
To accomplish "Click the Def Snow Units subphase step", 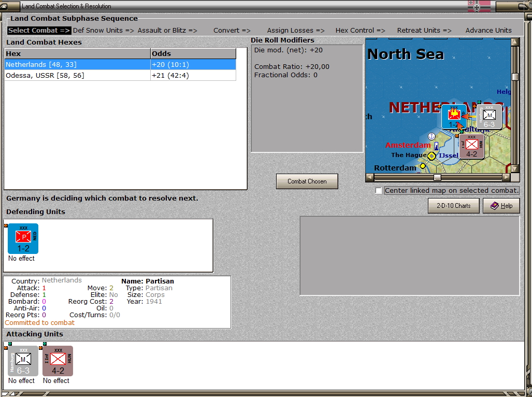I will coord(104,30).
